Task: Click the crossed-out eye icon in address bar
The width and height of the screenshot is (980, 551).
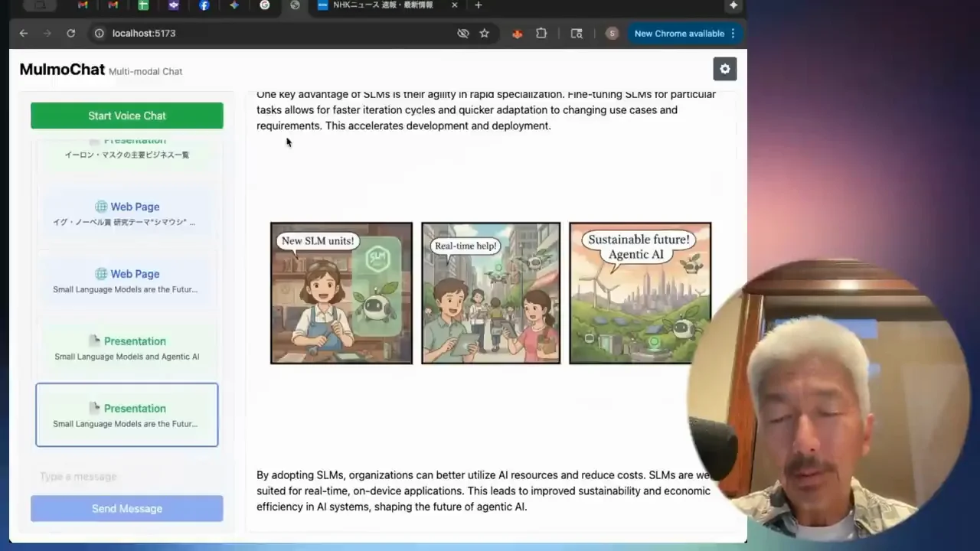Action: click(x=463, y=34)
